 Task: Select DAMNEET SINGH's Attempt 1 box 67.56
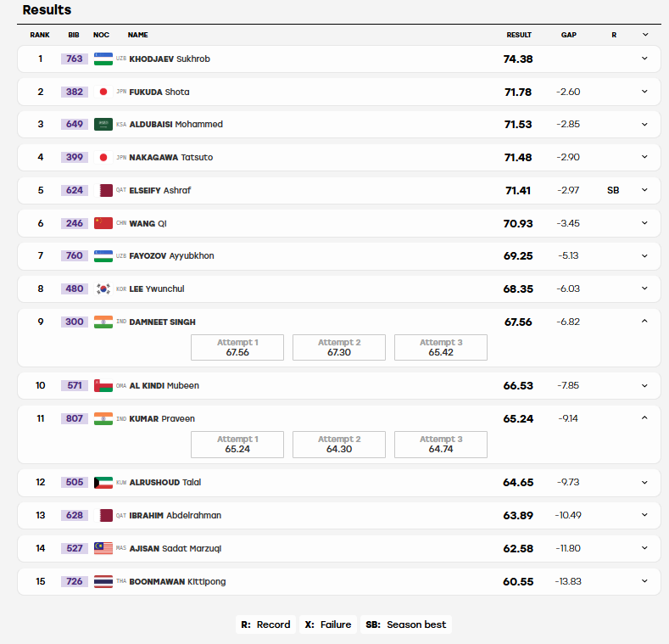coord(237,348)
